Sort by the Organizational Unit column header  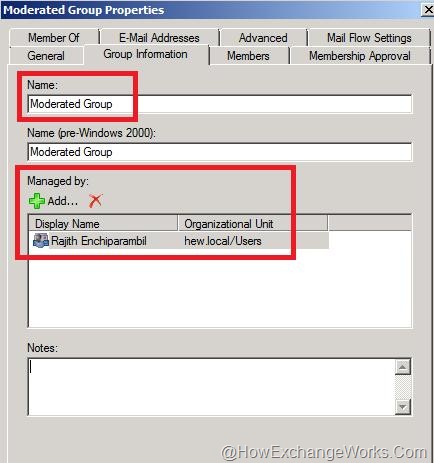[253, 224]
